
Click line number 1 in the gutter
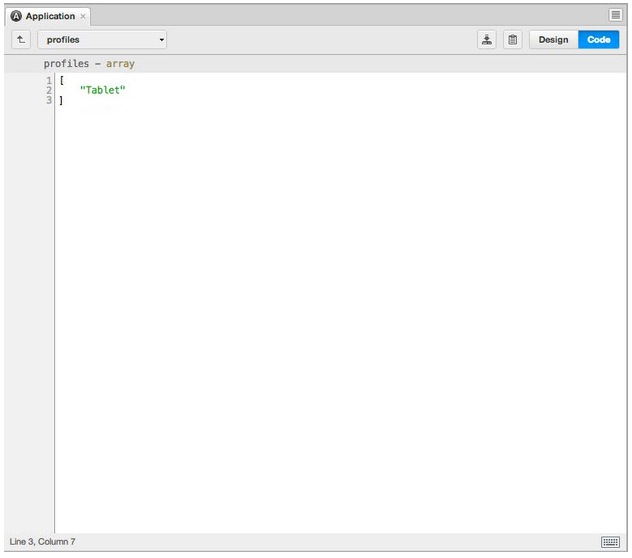coord(48,80)
